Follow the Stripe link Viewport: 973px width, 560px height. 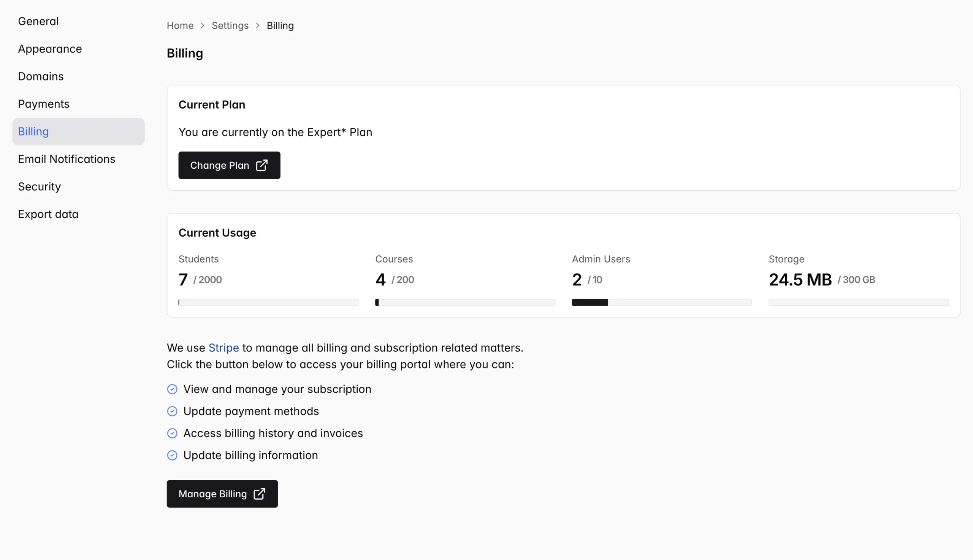[x=223, y=348]
